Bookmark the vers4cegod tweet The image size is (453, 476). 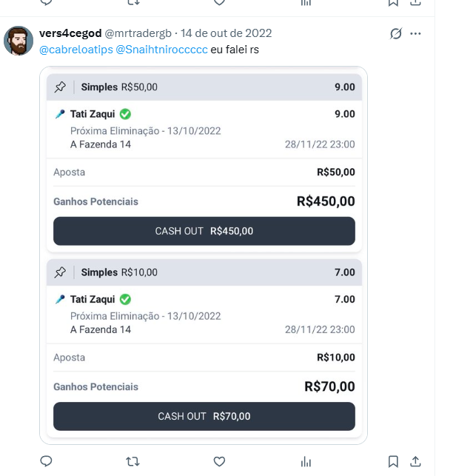tap(393, 461)
